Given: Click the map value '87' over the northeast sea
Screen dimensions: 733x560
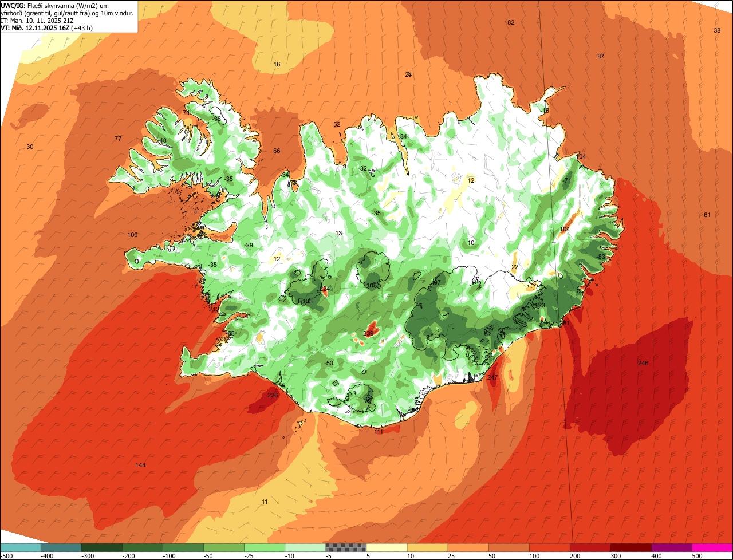Looking at the screenshot, I should [601, 56].
